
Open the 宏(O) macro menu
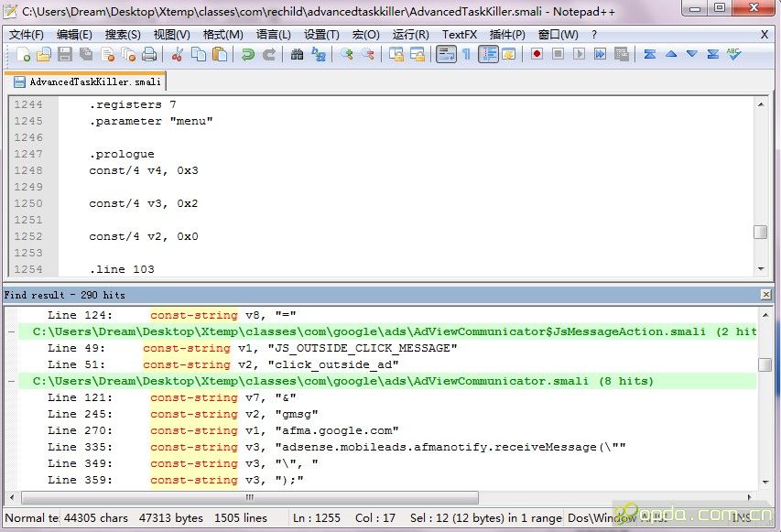[365, 35]
